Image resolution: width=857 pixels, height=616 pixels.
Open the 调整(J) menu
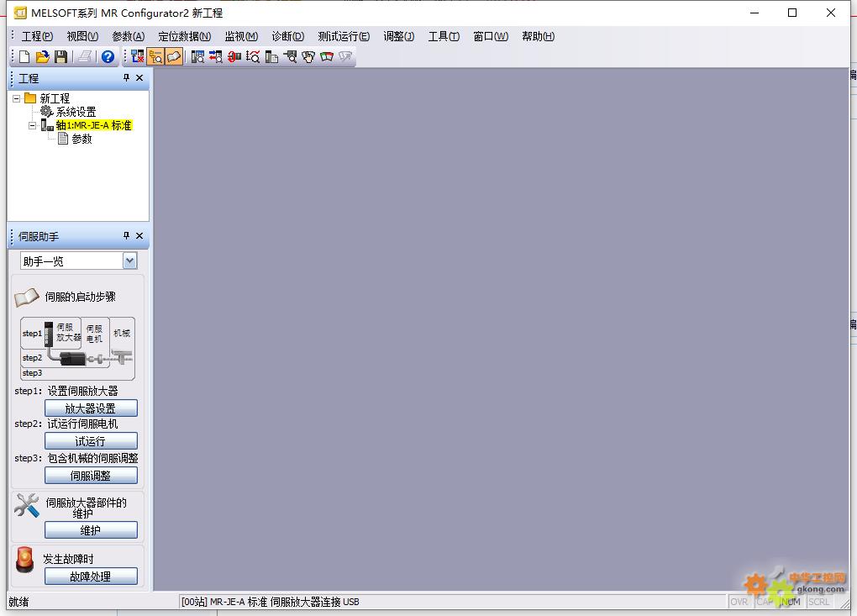pos(399,36)
